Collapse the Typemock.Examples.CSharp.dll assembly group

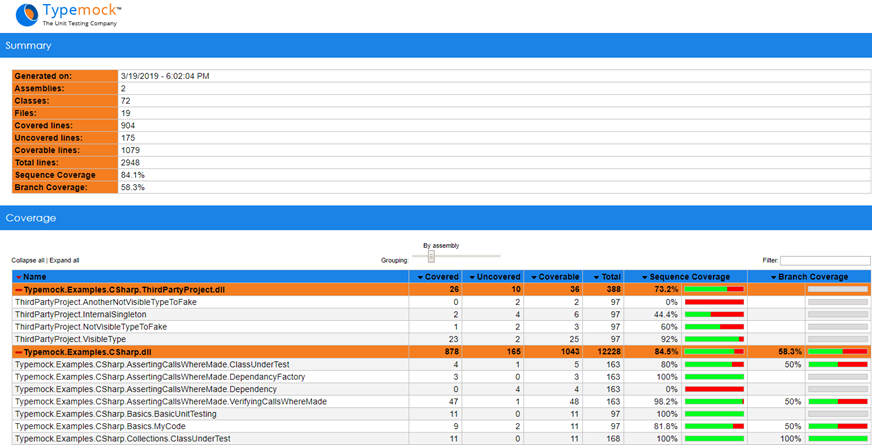click(x=19, y=352)
